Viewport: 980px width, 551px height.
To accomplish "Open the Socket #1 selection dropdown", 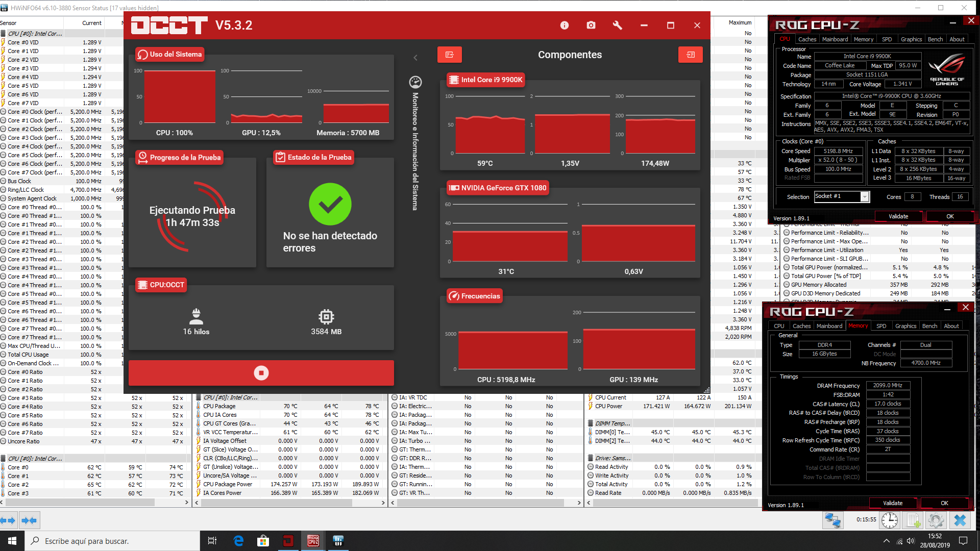I will coord(865,197).
